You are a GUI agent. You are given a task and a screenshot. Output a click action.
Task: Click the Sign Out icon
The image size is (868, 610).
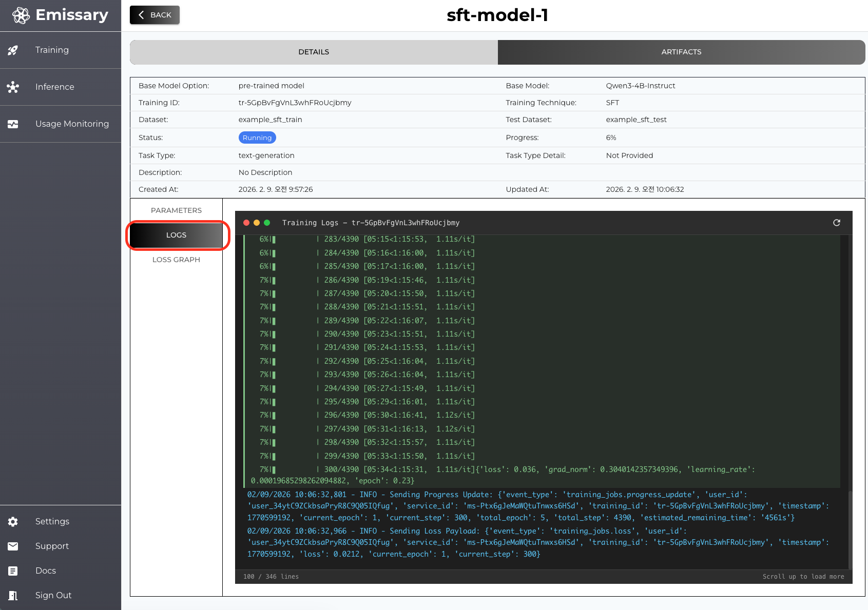[x=13, y=595]
